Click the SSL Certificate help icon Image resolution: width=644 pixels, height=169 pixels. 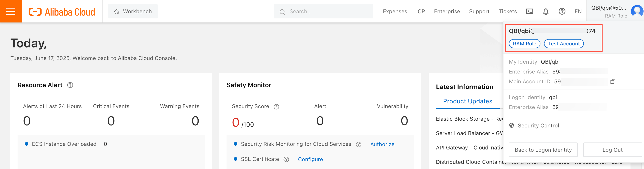[x=286, y=159]
